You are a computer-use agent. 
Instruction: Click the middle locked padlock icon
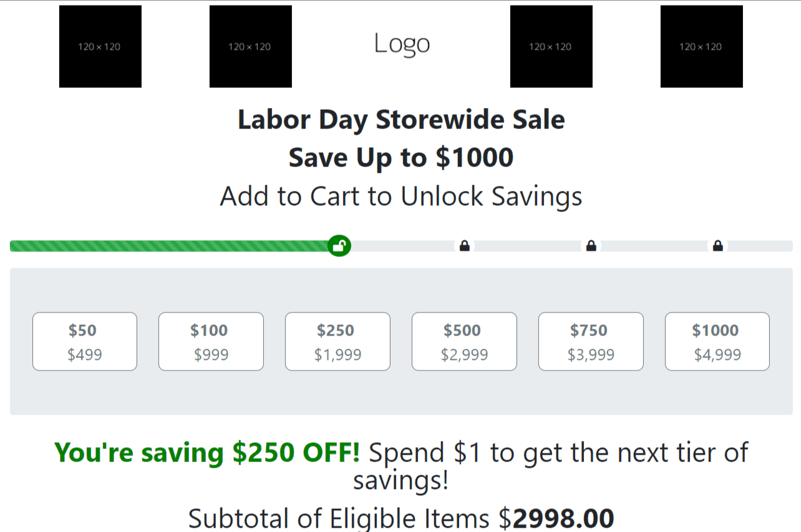coord(591,246)
